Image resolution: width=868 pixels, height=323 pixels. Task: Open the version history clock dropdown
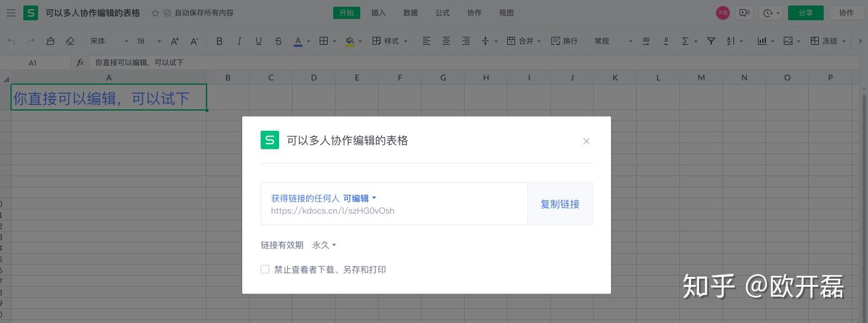click(771, 13)
